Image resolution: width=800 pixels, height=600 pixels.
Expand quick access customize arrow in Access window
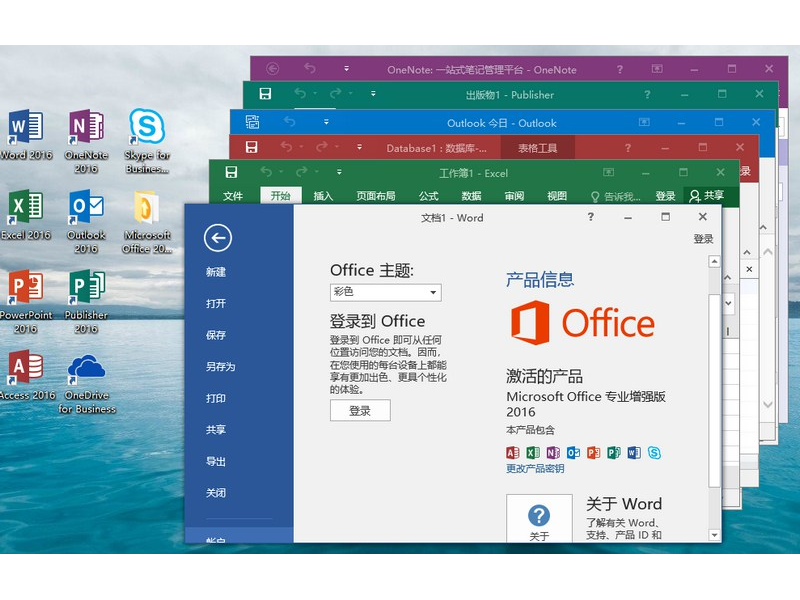359,147
